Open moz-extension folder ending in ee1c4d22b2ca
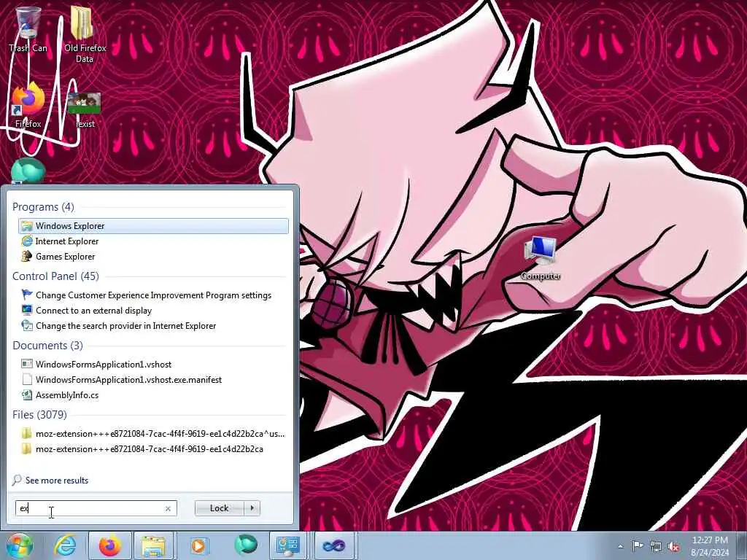The height and width of the screenshot is (560, 747). click(x=153, y=448)
